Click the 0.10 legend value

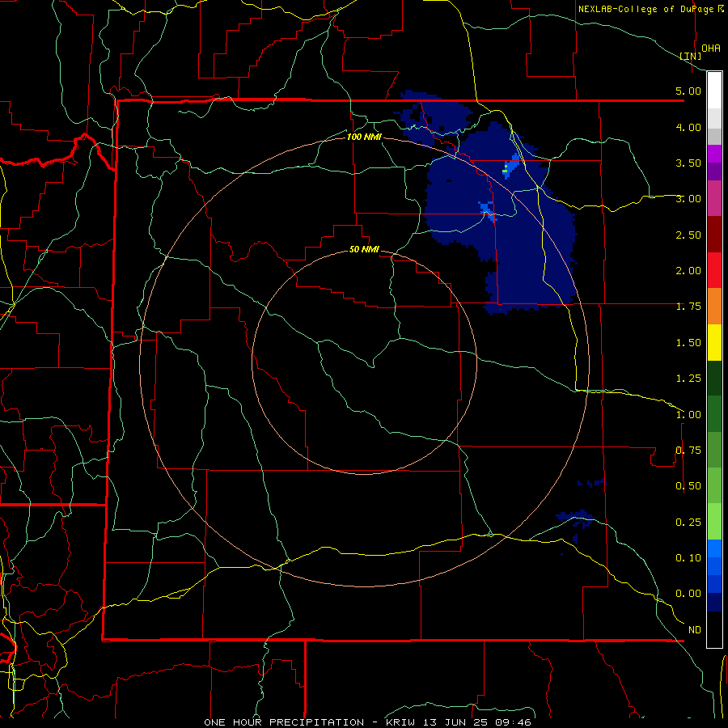point(688,557)
